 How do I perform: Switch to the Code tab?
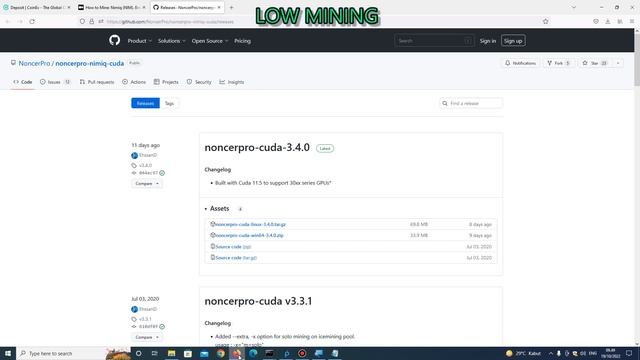pyautogui.click(x=23, y=82)
